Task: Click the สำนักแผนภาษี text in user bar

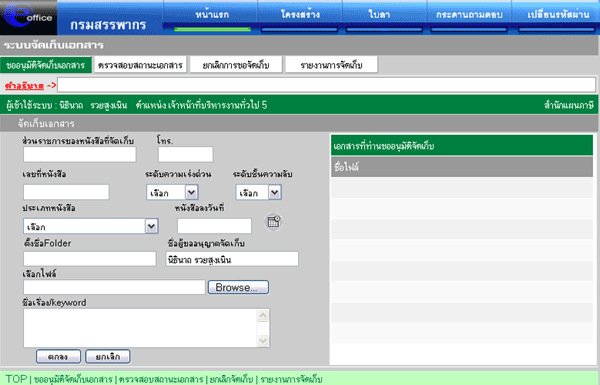Action: (569, 105)
